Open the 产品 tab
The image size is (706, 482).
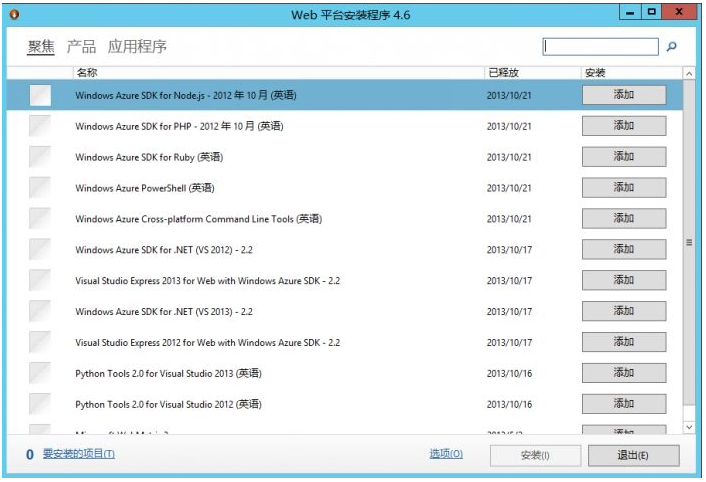[x=81, y=46]
